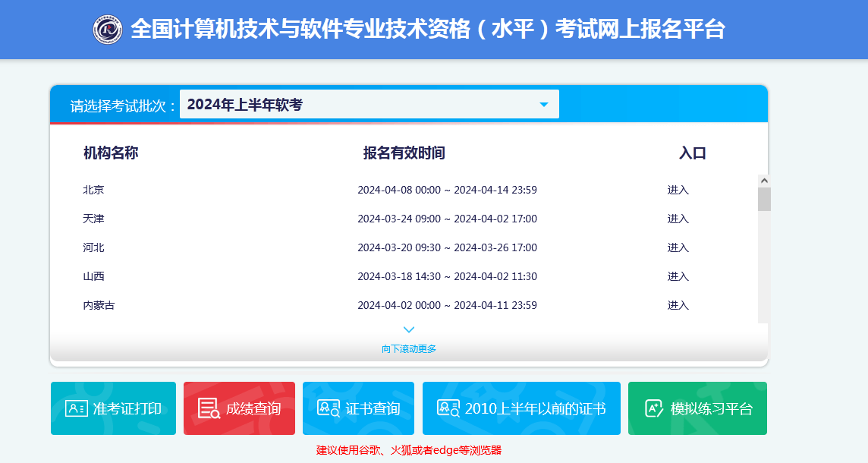Open 内蒙古 registration entry link
This screenshot has height=463, width=868.
(x=678, y=305)
